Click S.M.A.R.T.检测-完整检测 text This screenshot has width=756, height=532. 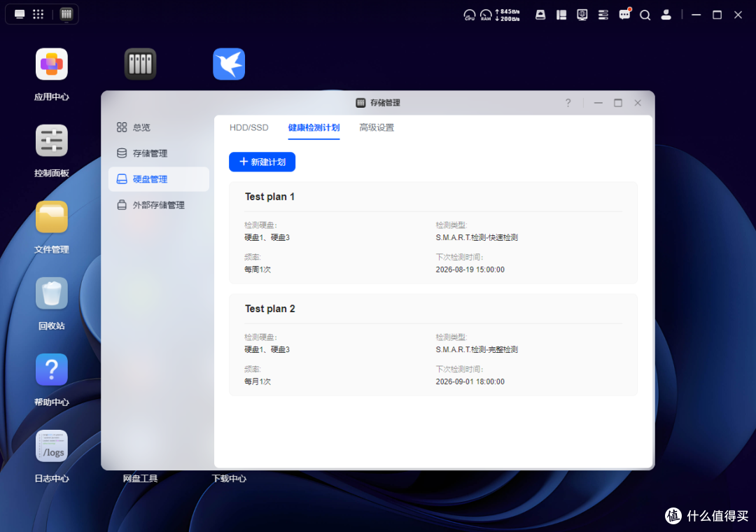477,349
